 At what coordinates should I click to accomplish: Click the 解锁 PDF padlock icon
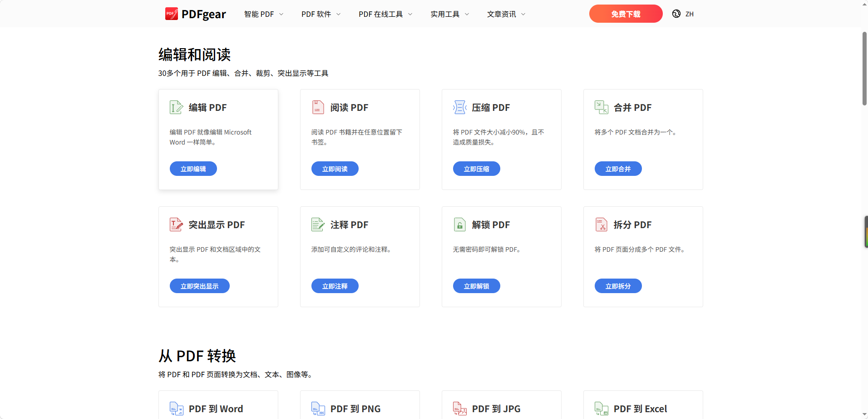click(459, 224)
